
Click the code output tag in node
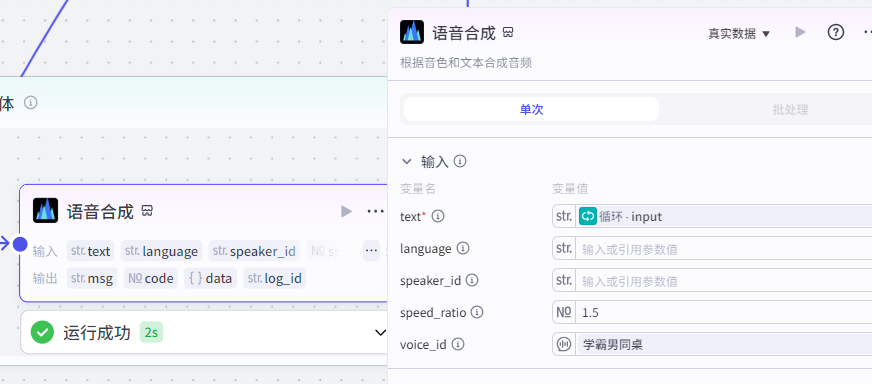(x=151, y=278)
